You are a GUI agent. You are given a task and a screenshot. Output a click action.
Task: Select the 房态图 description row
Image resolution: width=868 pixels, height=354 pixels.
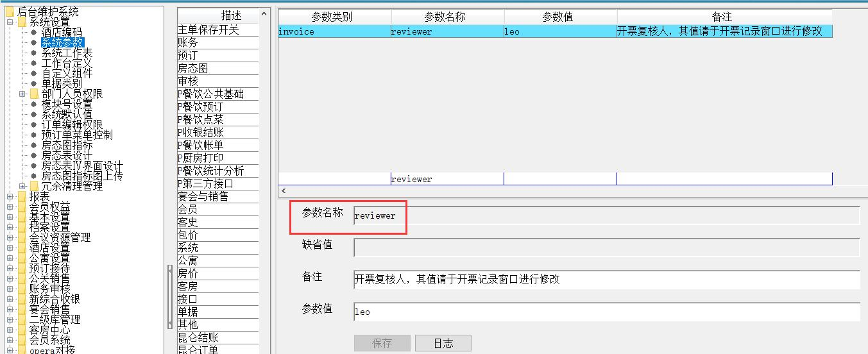[x=217, y=69]
